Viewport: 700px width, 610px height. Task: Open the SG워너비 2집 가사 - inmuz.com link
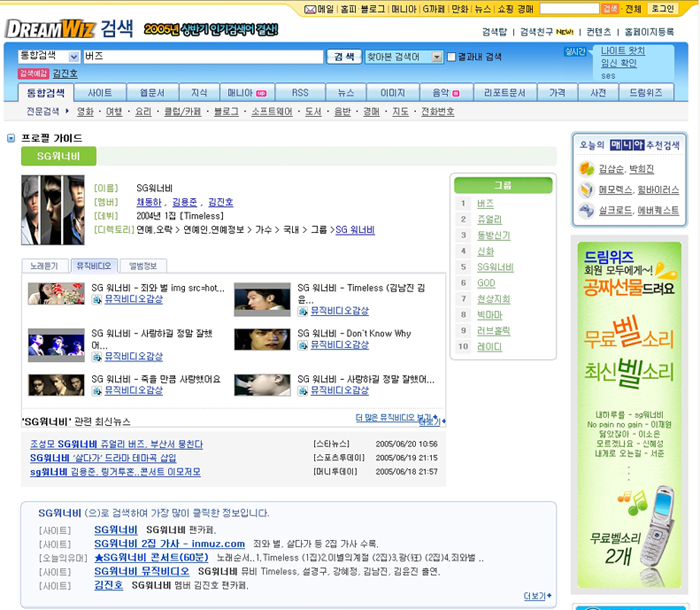tap(170, 543)
